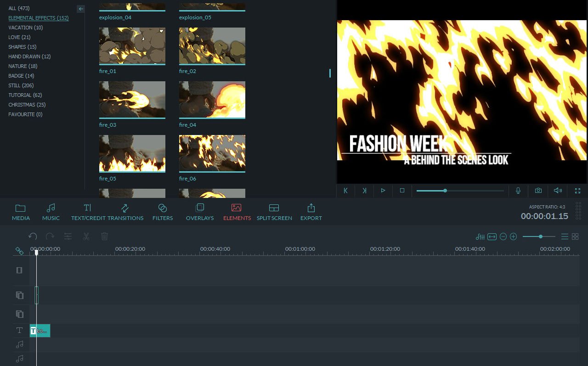Play the preview video
Viewport: 588px width, 366px height.
tap(383, 191)
